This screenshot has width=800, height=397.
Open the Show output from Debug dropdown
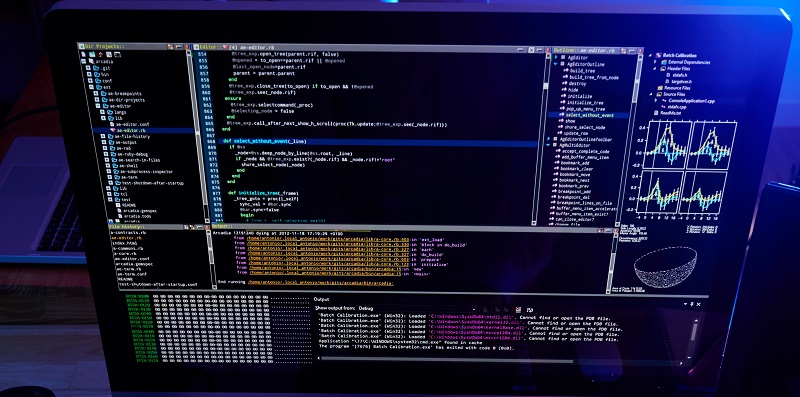click(x=417, y=308)
